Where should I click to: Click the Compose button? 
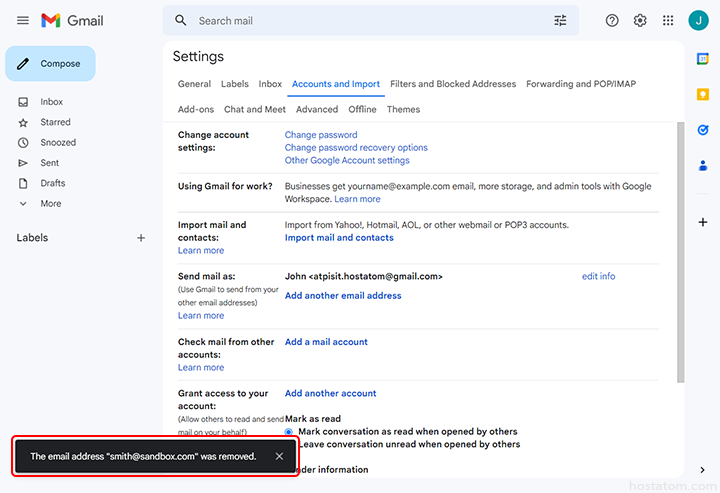point(50,64)
